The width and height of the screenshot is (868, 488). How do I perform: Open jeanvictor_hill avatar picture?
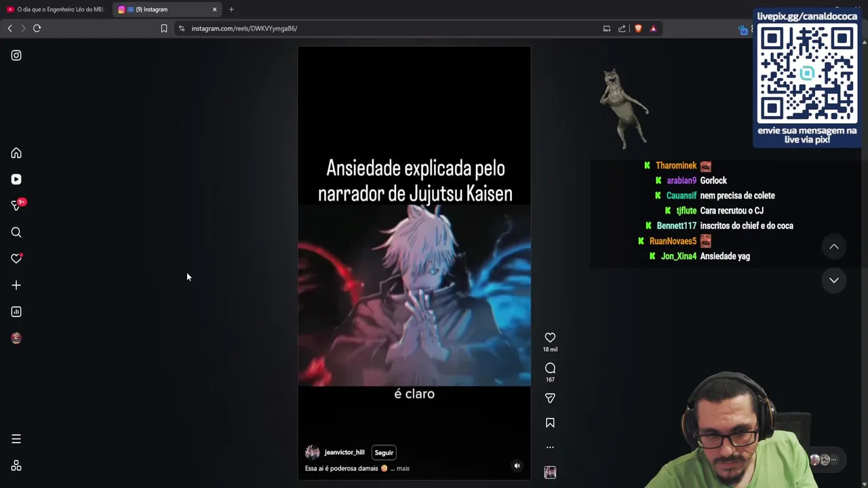[313, 453]
